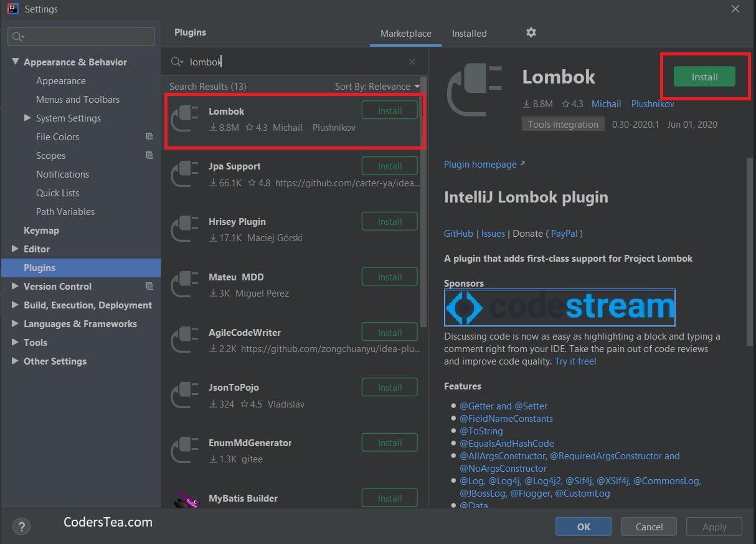Clear the lombok search with the X icon
The height and width of the screenshot is (544, 756).
point(412,62)
